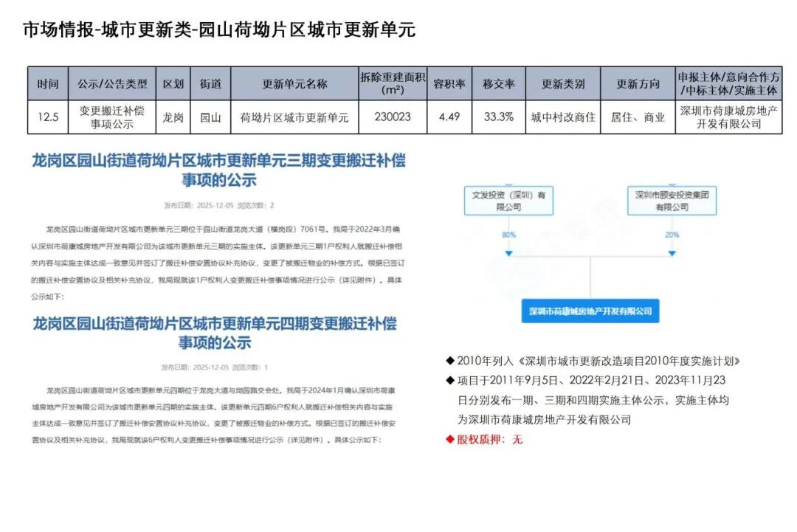The height and width of the screenshot is (532, 797).
Task: Select the 时间 table column header
Action: (48, 84)
